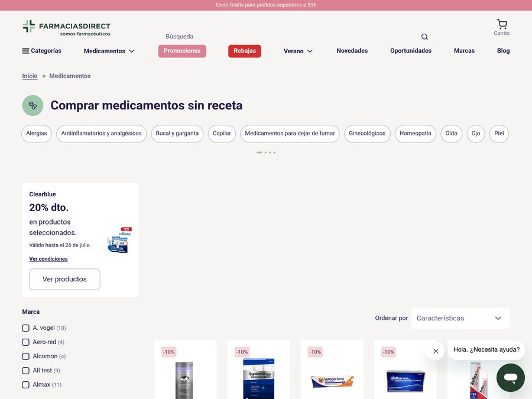Close the chat help bubble
Viewport: 532px width, 399px height.
(436, 351)
